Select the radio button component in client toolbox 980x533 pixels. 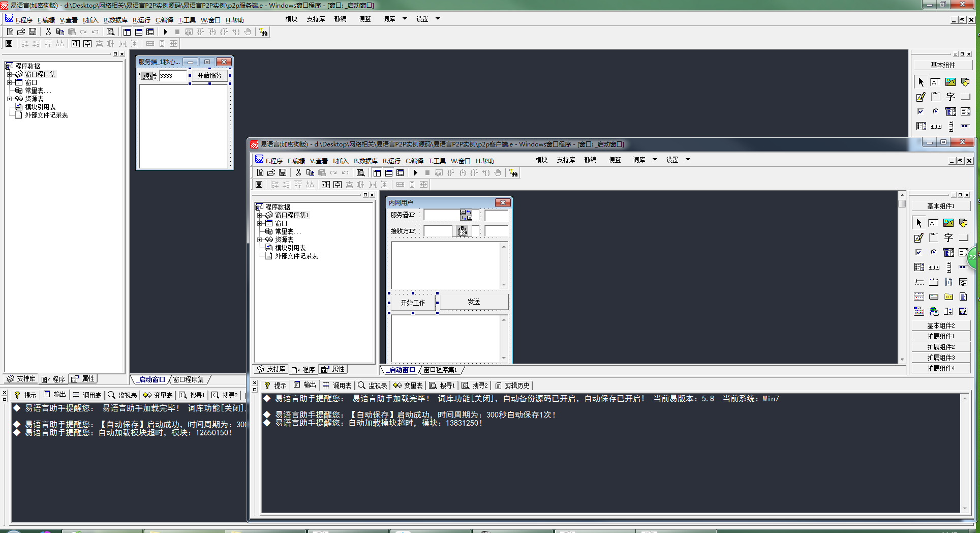pos(933,252)
